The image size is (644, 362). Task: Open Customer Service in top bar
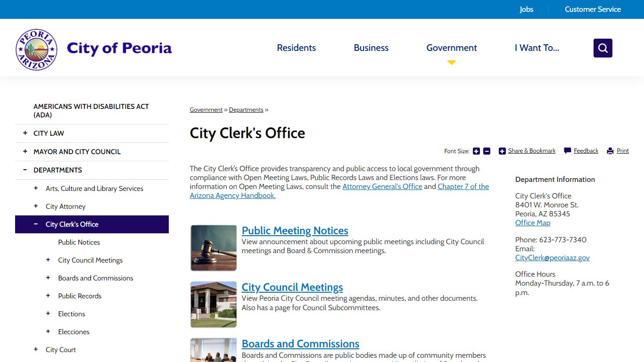[x=593, y=9]
